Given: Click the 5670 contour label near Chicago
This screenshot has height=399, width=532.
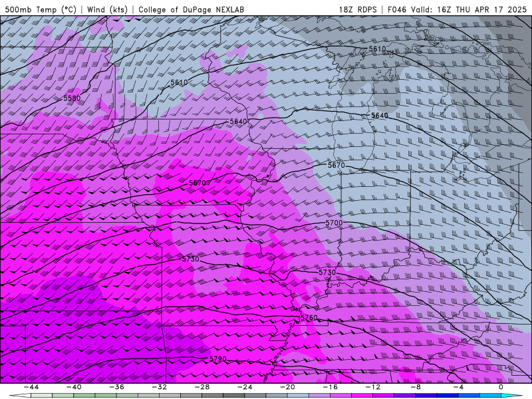Looking at the screenshot, I should [336, 165].
